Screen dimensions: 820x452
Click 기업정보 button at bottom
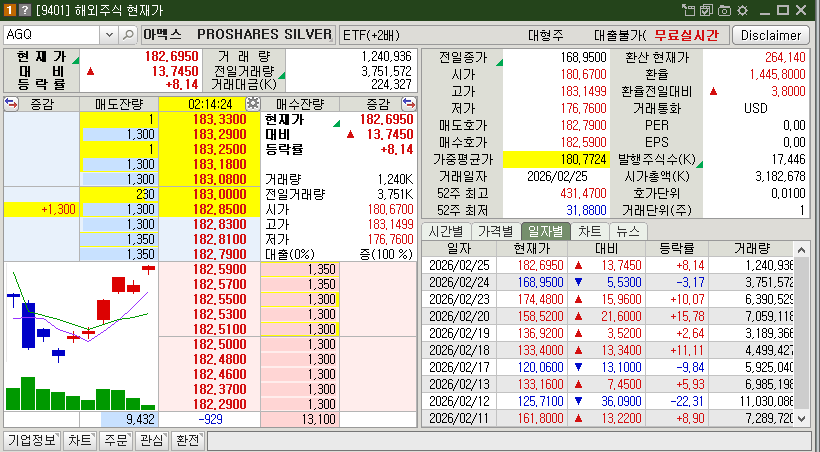[x=32, y=440]
